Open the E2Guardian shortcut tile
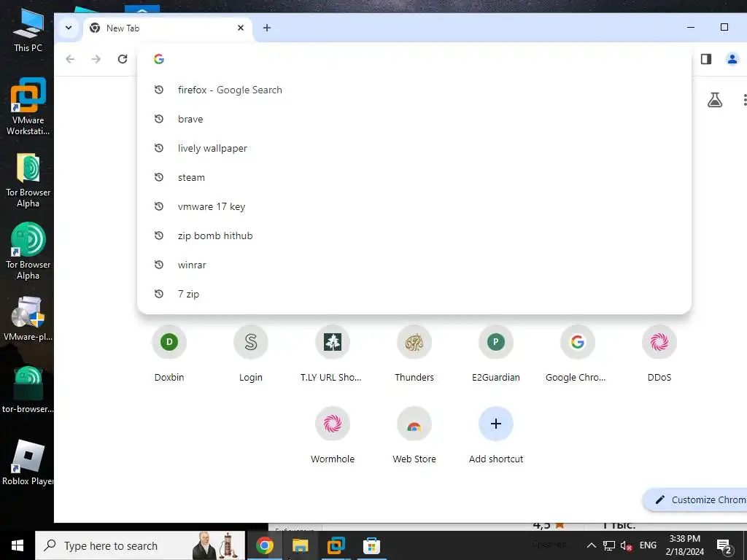 pos(495,354)
